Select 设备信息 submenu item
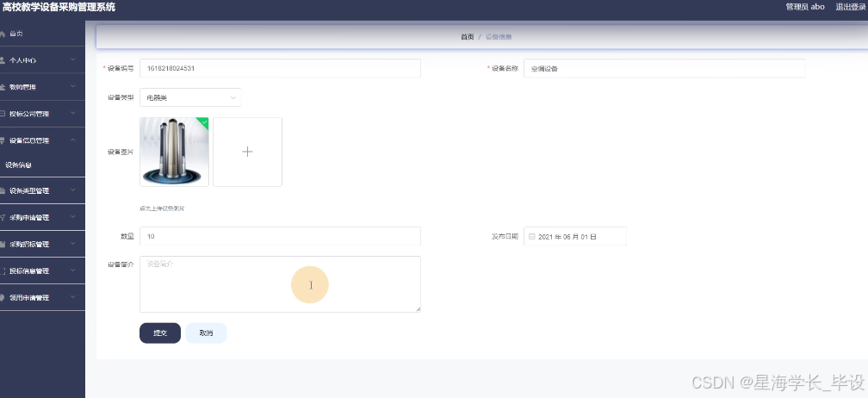868x398 pixels. tap(43, 165)
